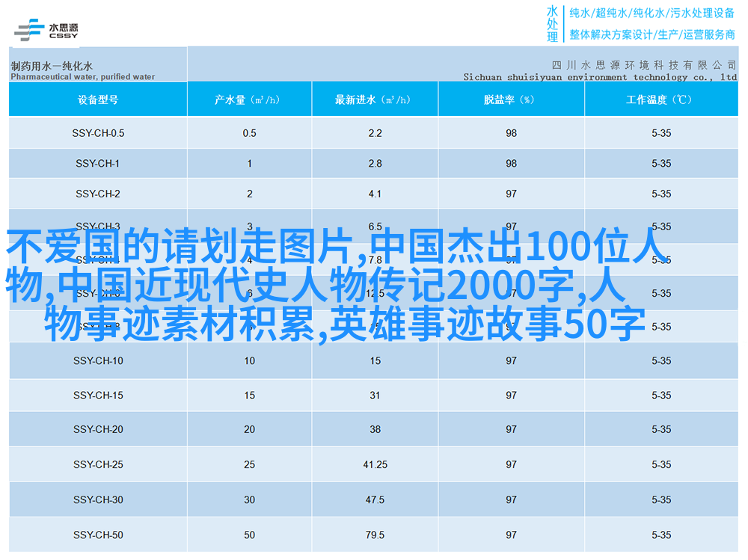Click the vertical 水处理 label at top right
This screenshot has width=748, height=560.
click(x=553, y=24)
